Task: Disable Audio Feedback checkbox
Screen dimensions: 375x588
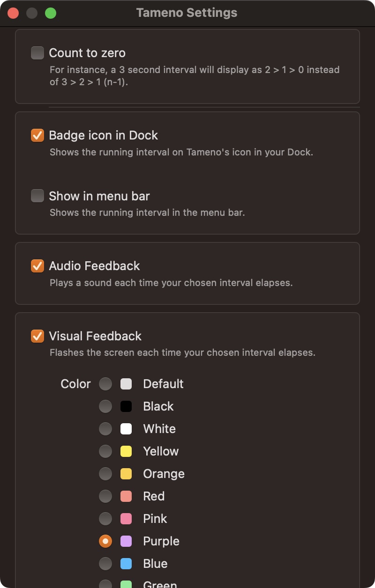Action: [x=37, y=266]
